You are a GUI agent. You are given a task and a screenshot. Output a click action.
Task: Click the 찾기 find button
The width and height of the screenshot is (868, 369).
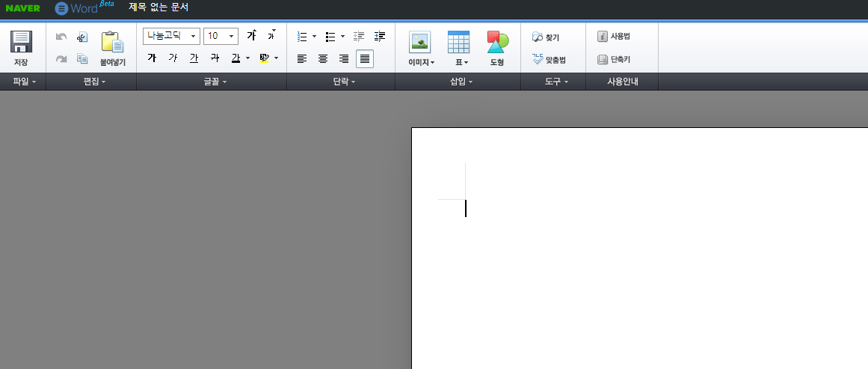tap(546, 37)
